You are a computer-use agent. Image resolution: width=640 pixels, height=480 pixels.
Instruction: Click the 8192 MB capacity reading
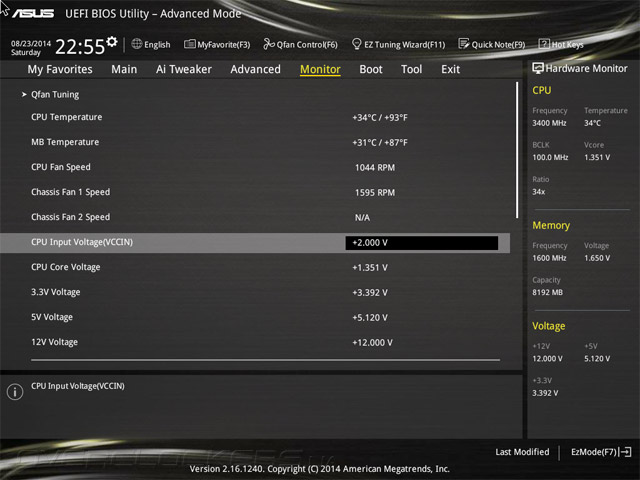point(547,292)
